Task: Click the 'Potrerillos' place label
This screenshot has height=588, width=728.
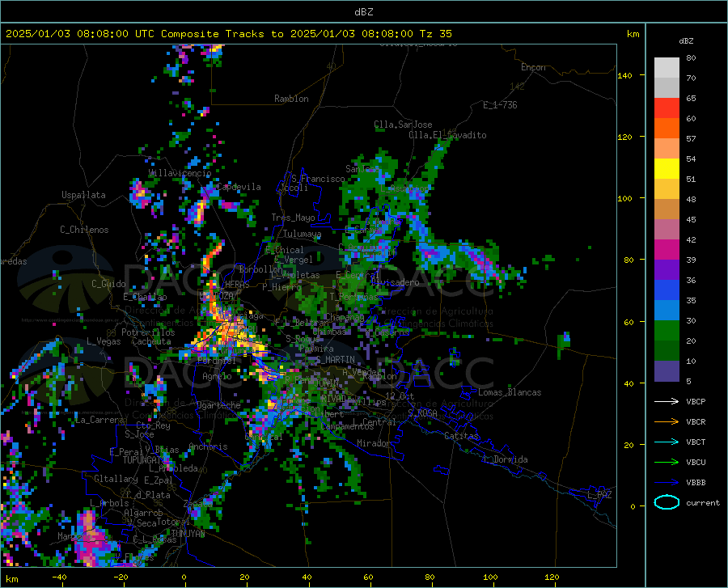Action: 148,332
